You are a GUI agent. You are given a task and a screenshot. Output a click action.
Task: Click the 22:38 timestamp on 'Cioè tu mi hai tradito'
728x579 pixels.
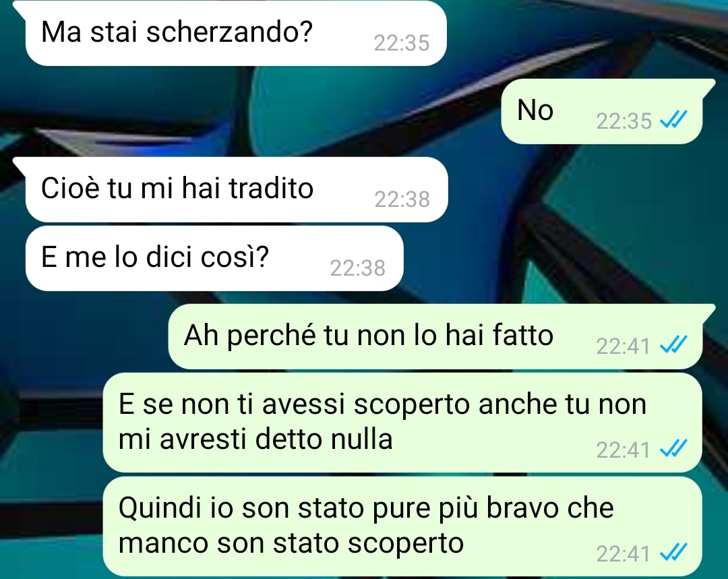pyautogui.click(x=402, y=200)
